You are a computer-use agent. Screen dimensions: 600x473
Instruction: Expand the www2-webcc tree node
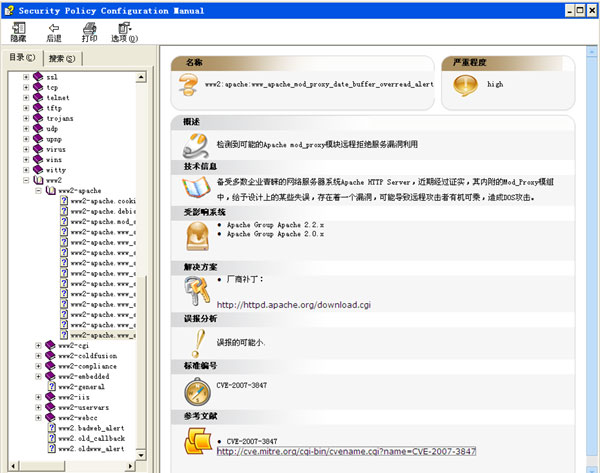point(38,418)
